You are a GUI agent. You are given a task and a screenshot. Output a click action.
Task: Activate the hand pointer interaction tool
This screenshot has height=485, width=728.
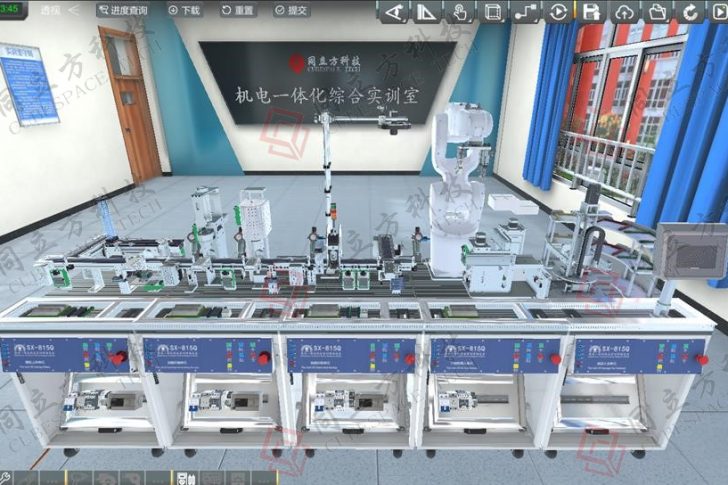459,12
